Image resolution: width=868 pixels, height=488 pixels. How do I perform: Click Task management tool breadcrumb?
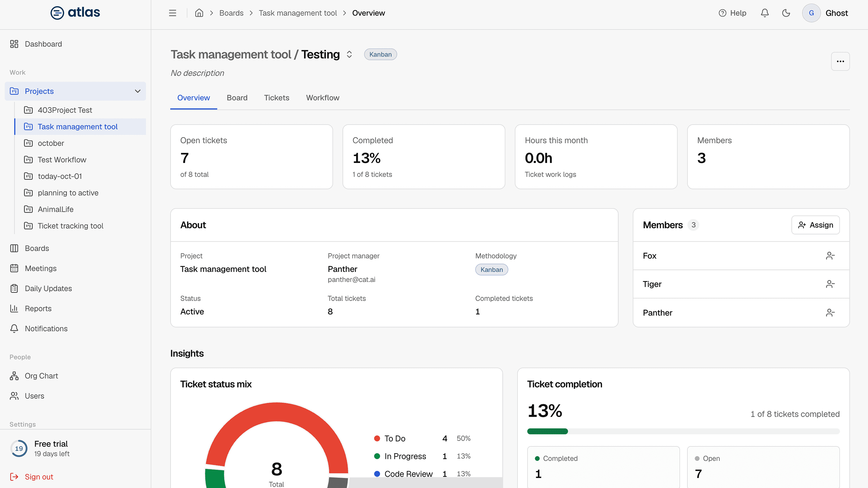tap(298, 13)
